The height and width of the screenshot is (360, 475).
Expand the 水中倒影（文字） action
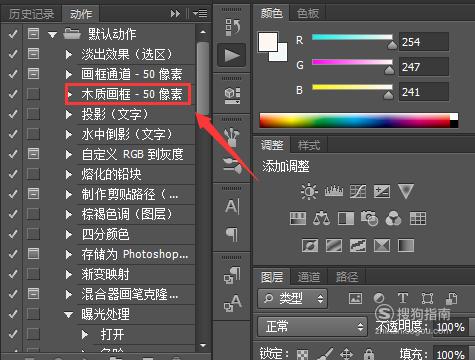click(68, 134)
